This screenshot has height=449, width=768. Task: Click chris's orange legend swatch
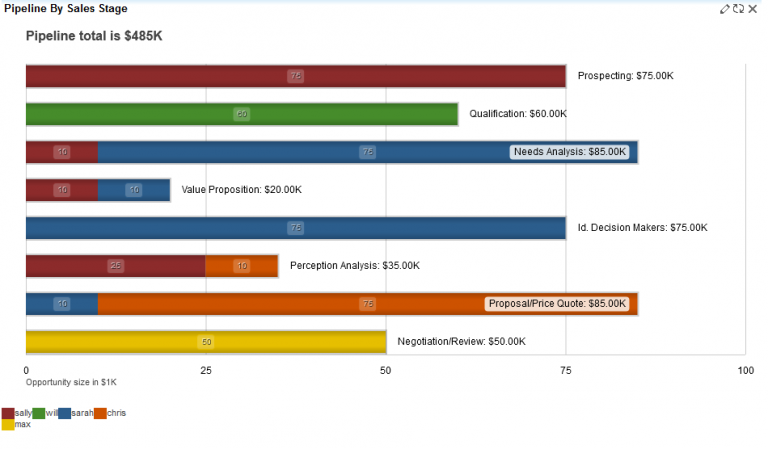coord(100,413)
